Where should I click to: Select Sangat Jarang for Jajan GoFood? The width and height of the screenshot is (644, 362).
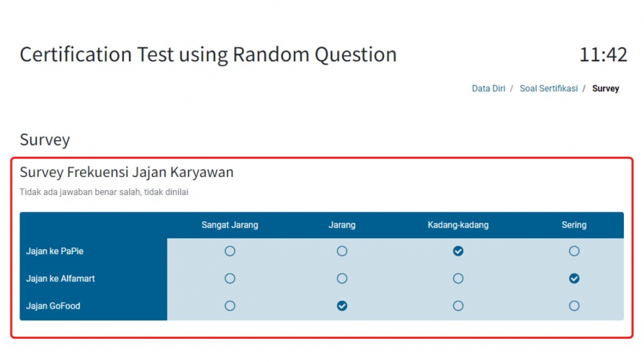(229, 306)
